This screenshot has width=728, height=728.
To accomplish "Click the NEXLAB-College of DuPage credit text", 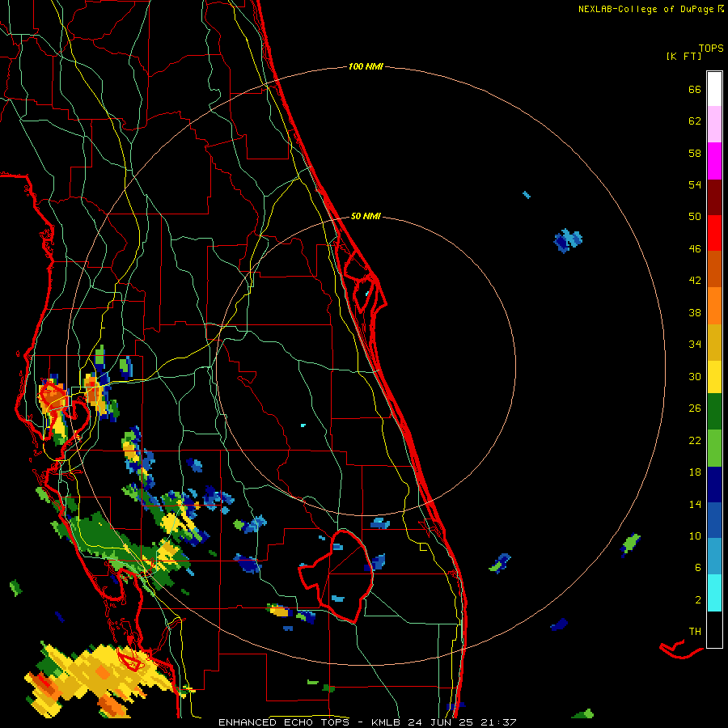I will click(645, 9).
